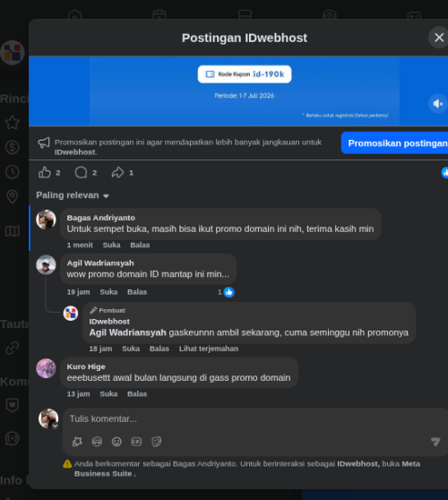Click the IDwebhost text in the commenting notice
448x500 pixels.
pos(358,463)
